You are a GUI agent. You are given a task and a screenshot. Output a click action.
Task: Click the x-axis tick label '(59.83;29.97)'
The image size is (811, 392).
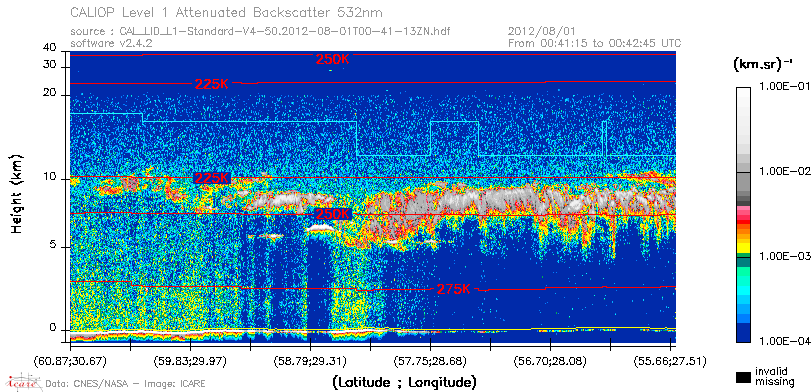[190, 360]
